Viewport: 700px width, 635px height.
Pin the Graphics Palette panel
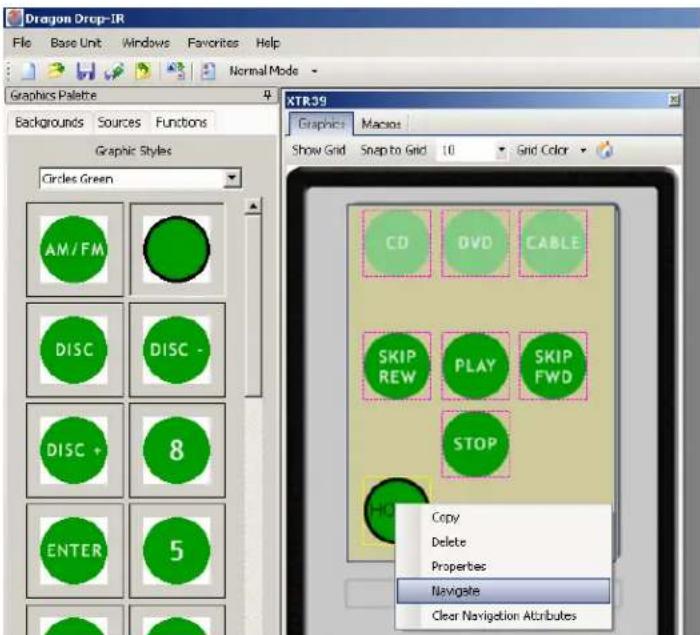point(267,95)
